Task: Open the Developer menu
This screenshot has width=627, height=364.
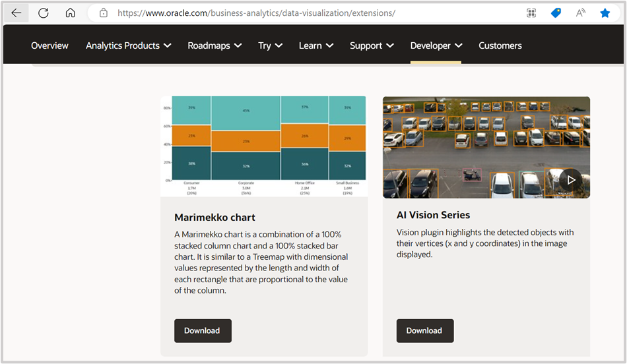Action: point(436,45)
